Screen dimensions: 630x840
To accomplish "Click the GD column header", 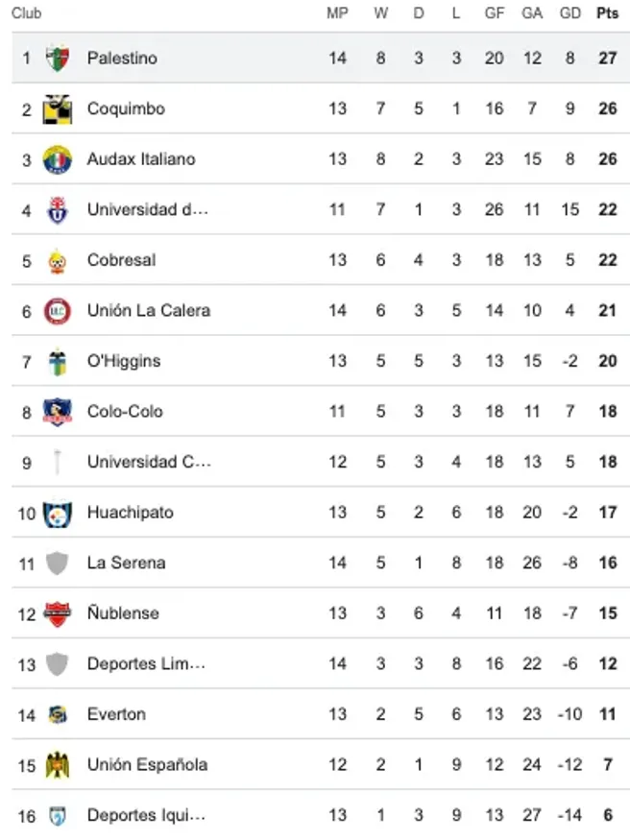I will coord(570,13).
